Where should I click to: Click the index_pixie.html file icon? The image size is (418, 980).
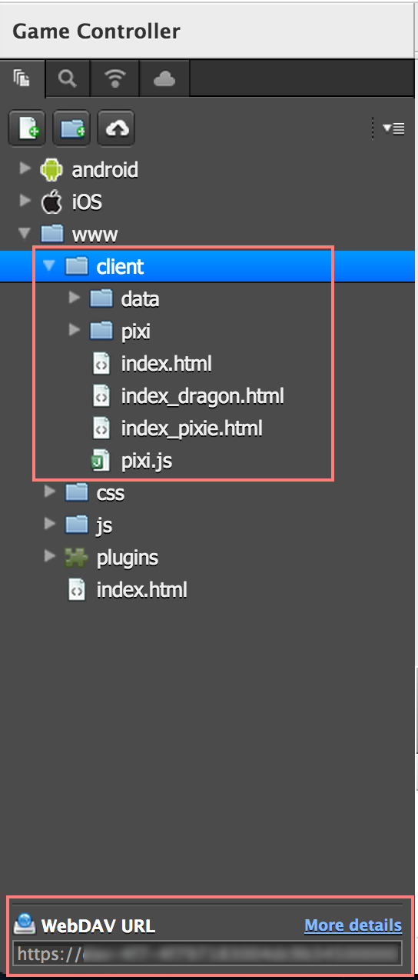click(x=101, y=428)
